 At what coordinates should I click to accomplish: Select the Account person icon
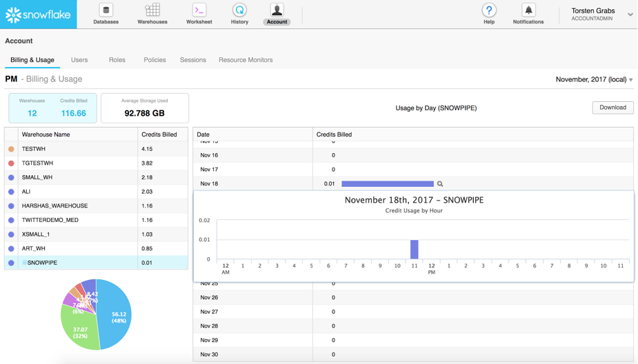click(277, 10)
